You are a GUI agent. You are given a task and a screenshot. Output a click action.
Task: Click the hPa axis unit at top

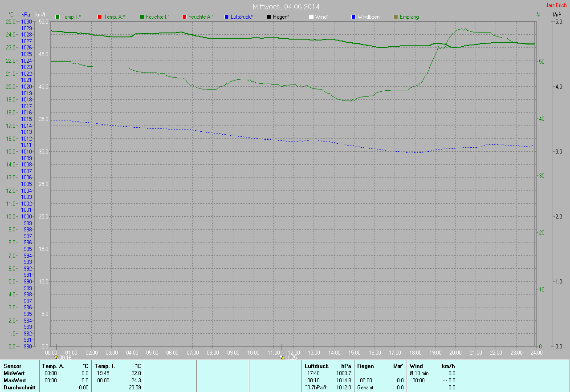[x=26, y=15]
